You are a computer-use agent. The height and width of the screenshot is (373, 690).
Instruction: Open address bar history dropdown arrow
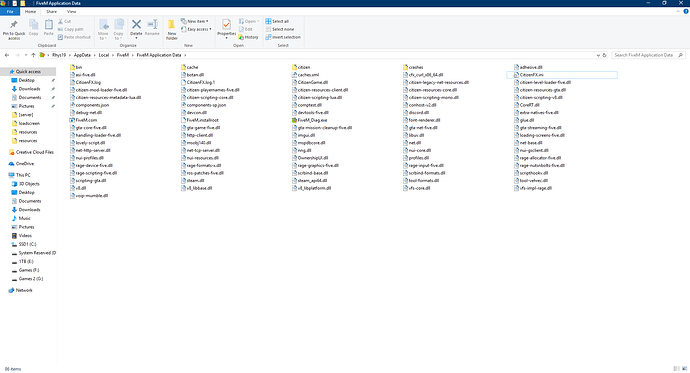[x=598, y=55]
